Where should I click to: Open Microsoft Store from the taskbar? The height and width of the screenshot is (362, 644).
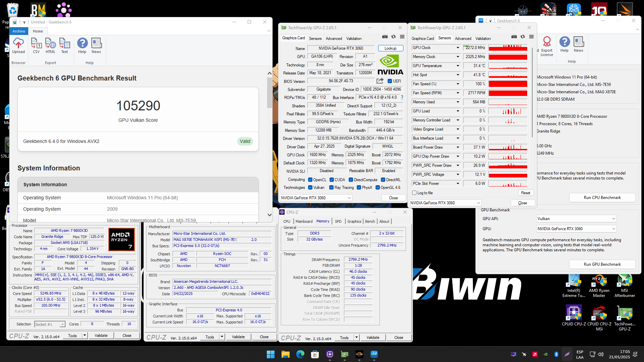315,354
